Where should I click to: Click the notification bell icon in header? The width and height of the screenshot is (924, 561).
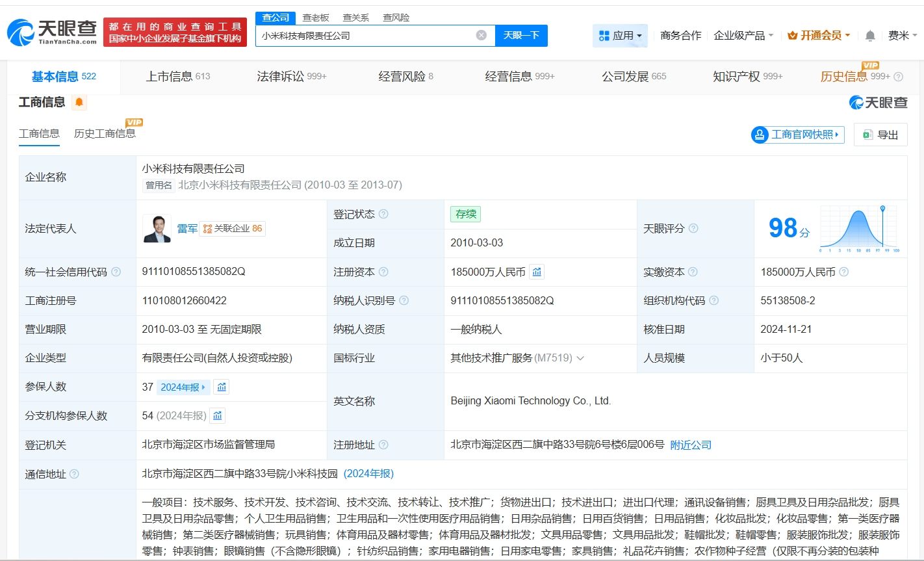(870, 36)
